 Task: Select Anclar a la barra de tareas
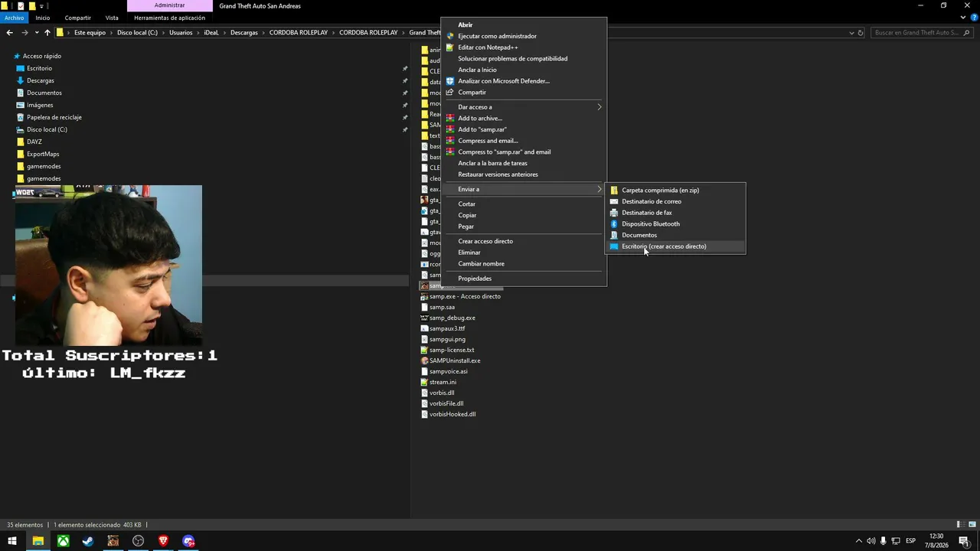tap(492, 163)
